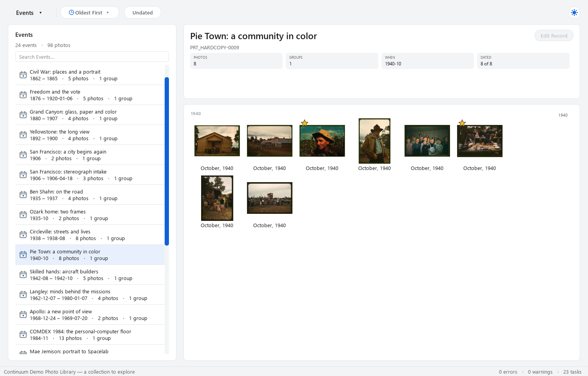Click calendar icon beside Circleville event

click(x=23, y=235)
